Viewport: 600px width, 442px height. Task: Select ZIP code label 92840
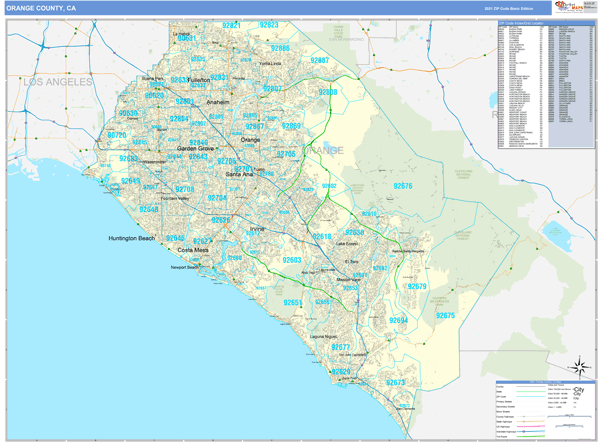(199, 143)
